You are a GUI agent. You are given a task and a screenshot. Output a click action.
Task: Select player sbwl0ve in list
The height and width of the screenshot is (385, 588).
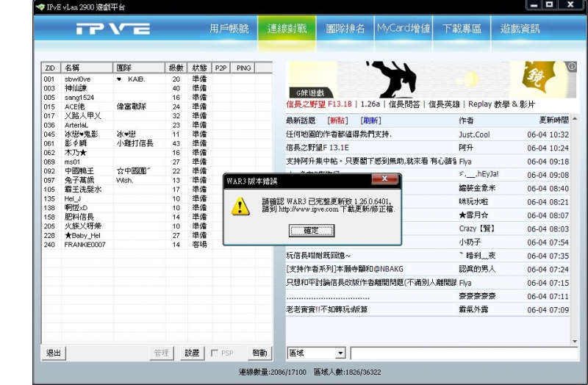(157, 79)
